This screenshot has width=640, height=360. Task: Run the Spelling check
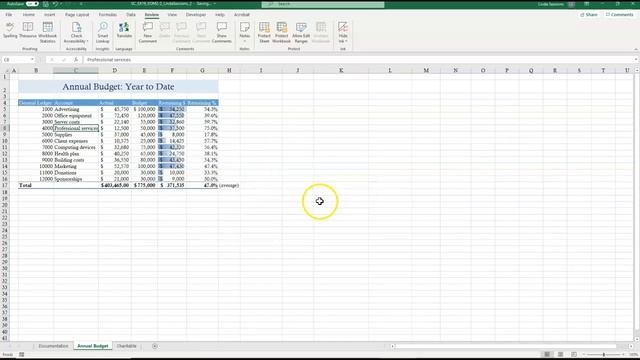click(x=10, y=31)
